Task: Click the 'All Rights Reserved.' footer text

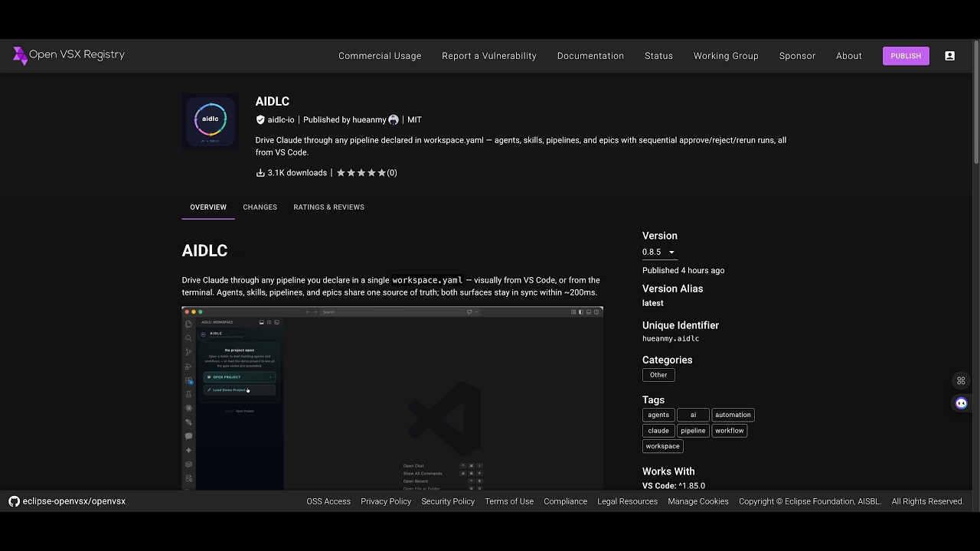Action: [927, 501]
